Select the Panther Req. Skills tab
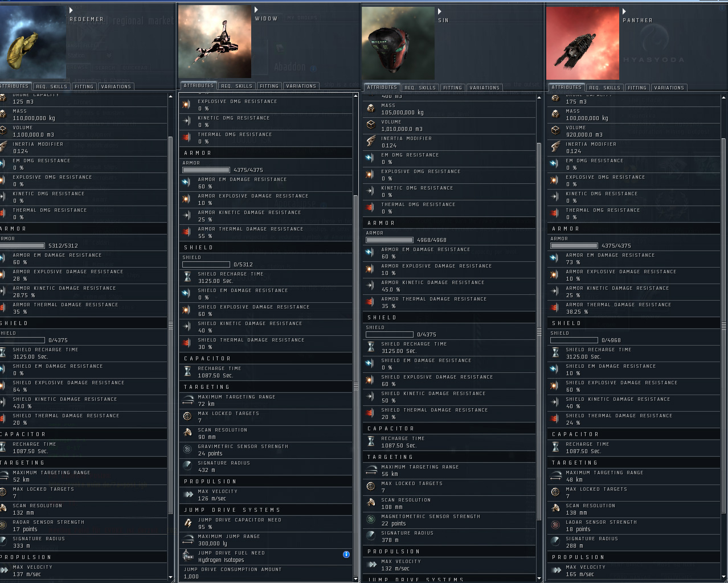Viewport: 728px width, 583px height. pos(604,88)
